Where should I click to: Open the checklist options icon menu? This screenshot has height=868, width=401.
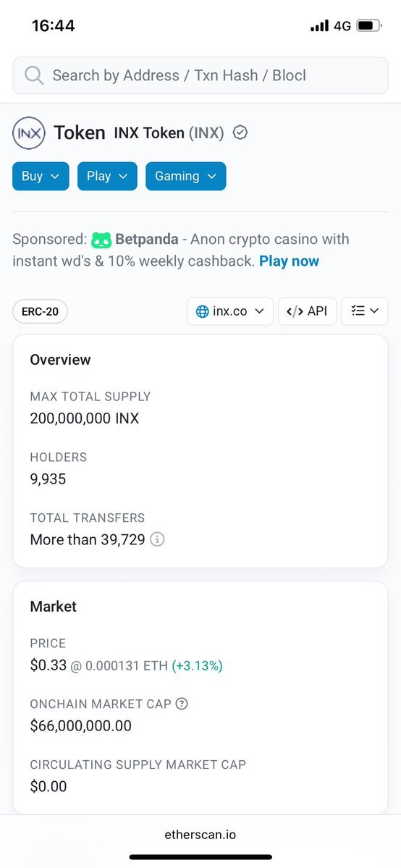point(365,311)
